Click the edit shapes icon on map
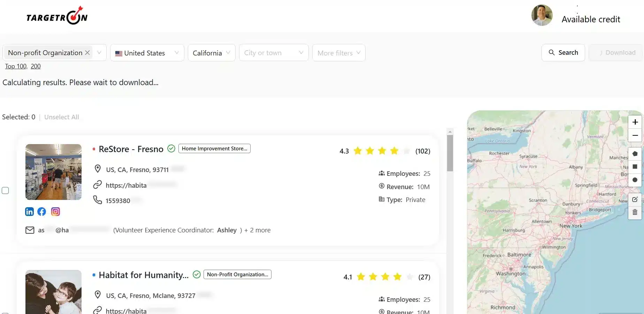The width and height of the screenshot is (644, 314). (x=635, y=200)
